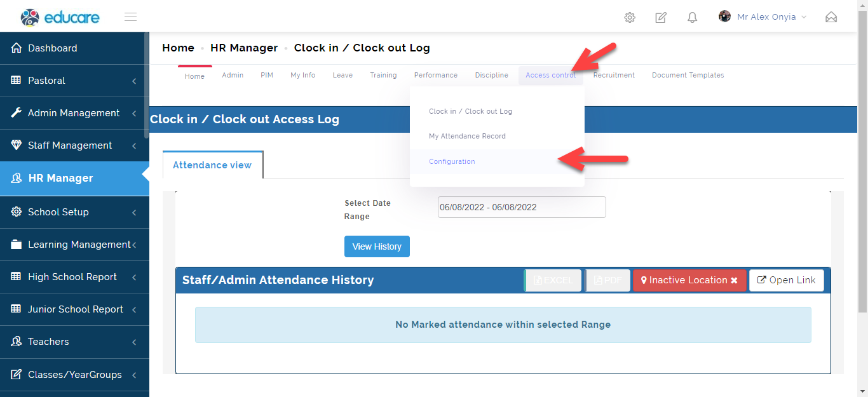Click the Inactive Location button
The image size is (868, 397).
pyautogui.click(x=689, y=280)
